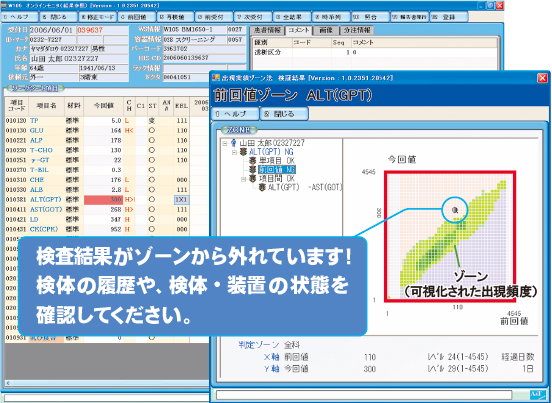Screen dimensions: 552x403
Task: Click AST(GOT) in the worksheet table
Action: coord(46,209)
